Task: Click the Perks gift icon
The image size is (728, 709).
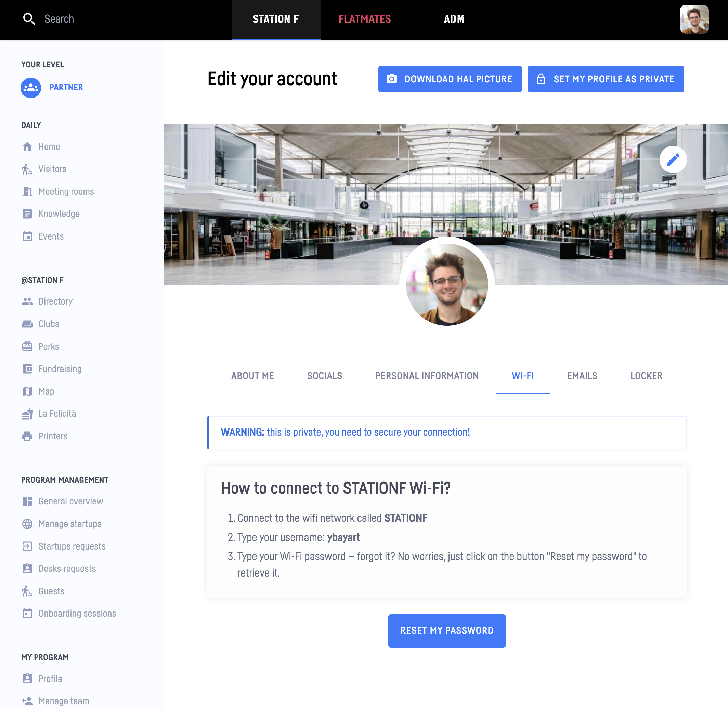Action: (27, 346)
